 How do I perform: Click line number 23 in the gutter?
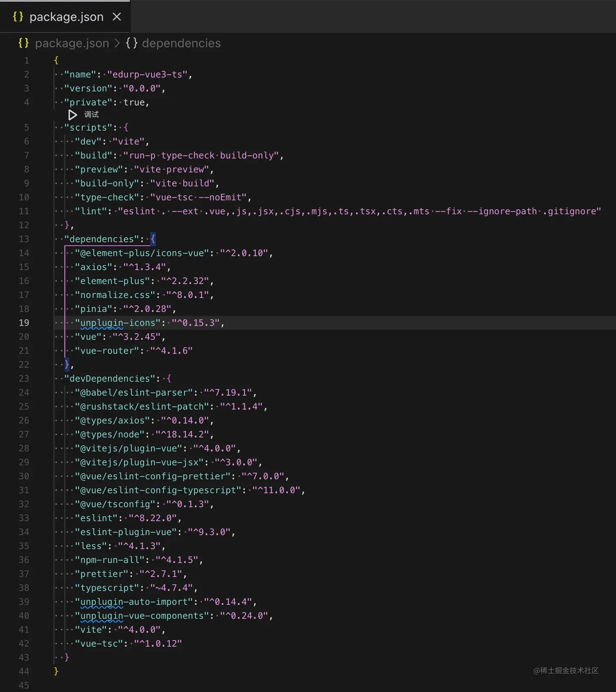pyautogui.click(x=24, y=379)
